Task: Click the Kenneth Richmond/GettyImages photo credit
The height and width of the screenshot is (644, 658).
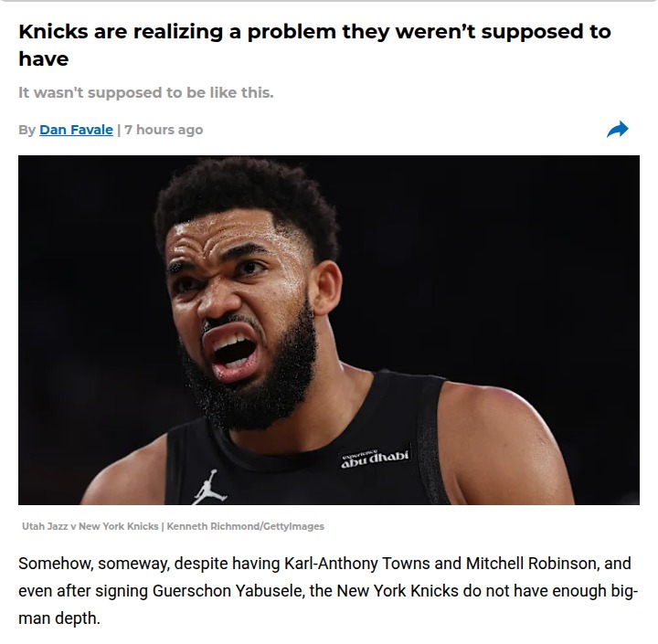Action: (x=246, y=526)
